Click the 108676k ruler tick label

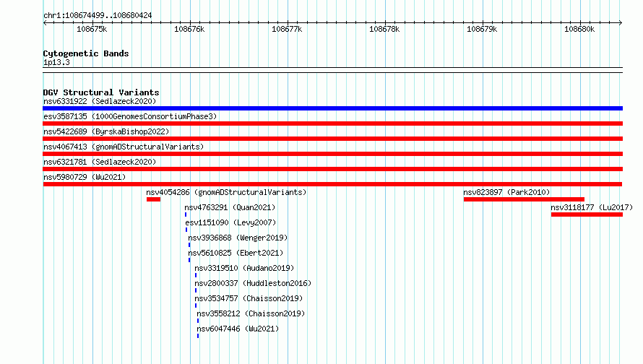[x=189, y=30]
